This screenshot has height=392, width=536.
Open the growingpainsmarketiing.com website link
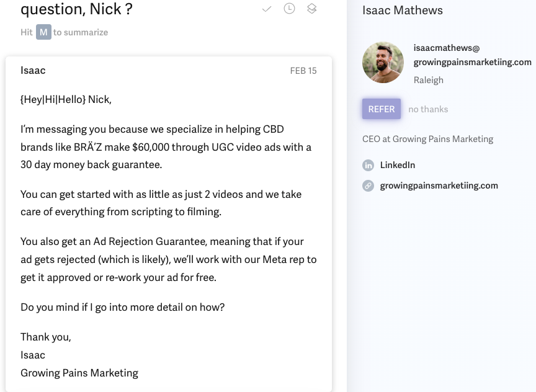[439, 185]
